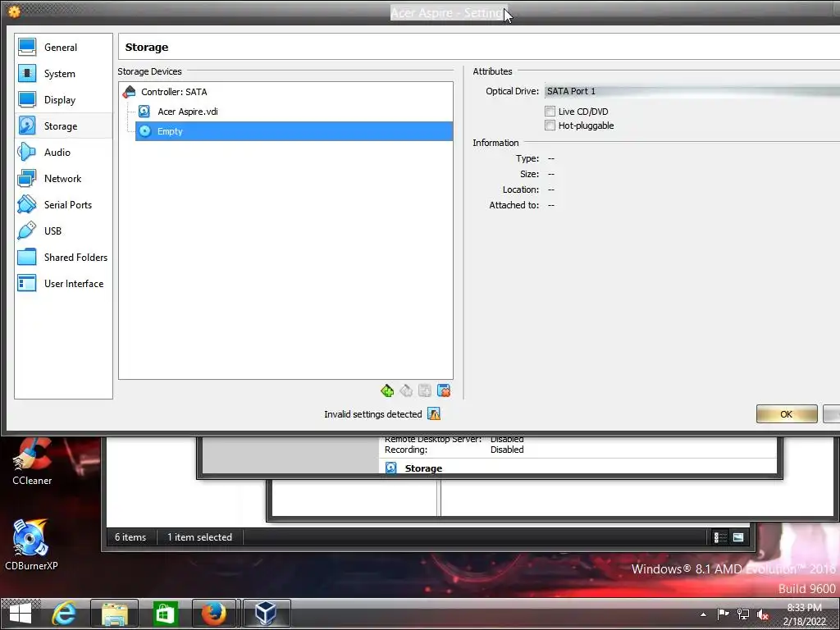Click the network tray icon
The height and width of the screenshot is (630, 840).
point(743,614)
